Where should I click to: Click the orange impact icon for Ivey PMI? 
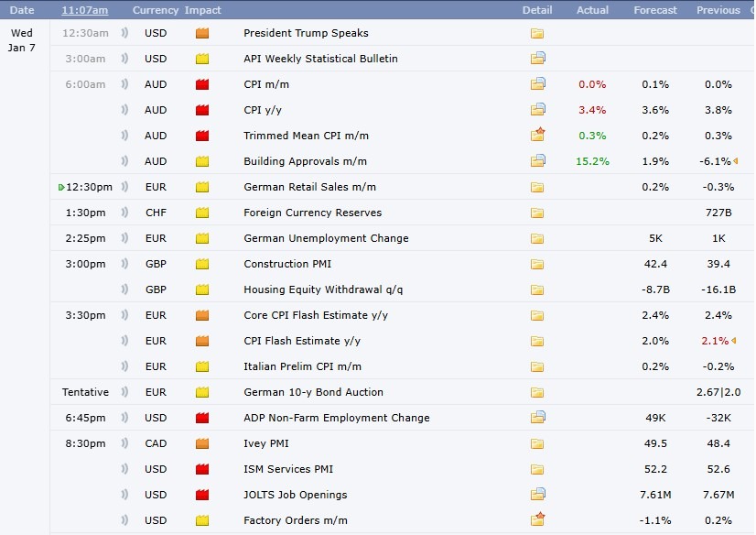[x=201, y=443]
